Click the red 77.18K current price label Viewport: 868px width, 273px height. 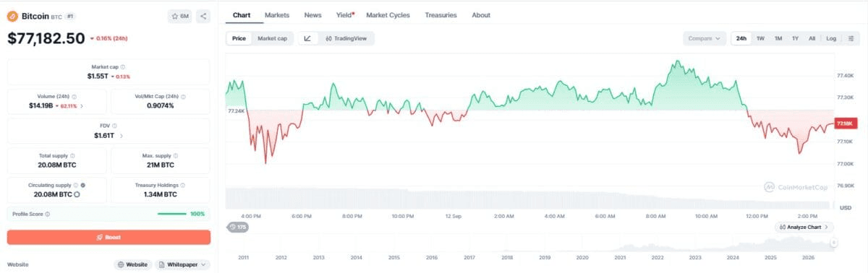click(845, 123)
